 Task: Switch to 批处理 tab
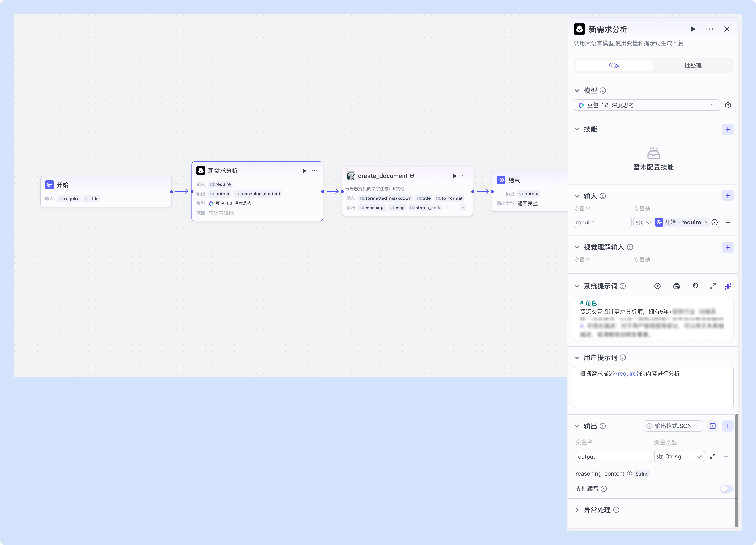pos(693,66)
